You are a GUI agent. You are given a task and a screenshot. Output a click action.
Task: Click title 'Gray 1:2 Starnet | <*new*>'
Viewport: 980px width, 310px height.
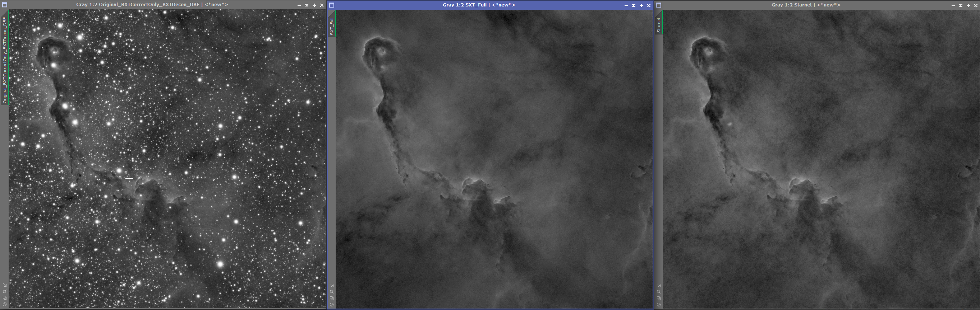tap(806, 5)
